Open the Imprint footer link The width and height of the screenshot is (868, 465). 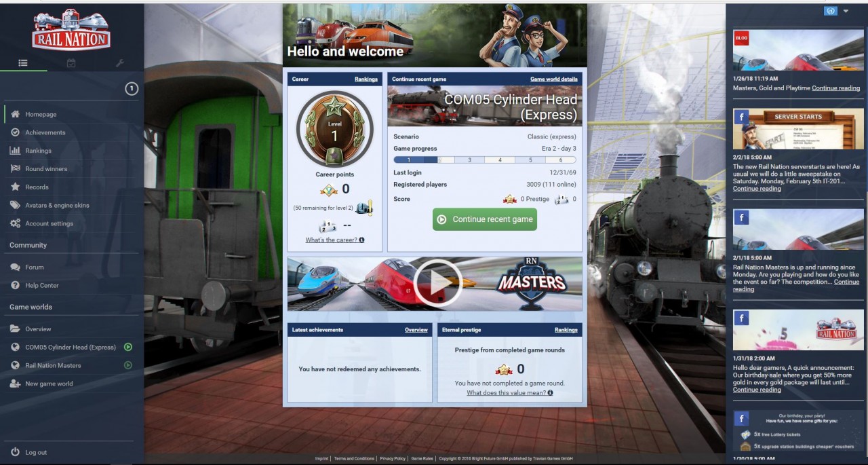click(321, 459)
